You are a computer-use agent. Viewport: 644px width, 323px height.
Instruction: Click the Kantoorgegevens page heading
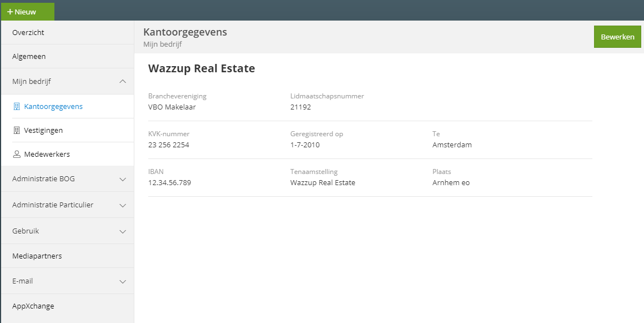(x=185, y=32)
